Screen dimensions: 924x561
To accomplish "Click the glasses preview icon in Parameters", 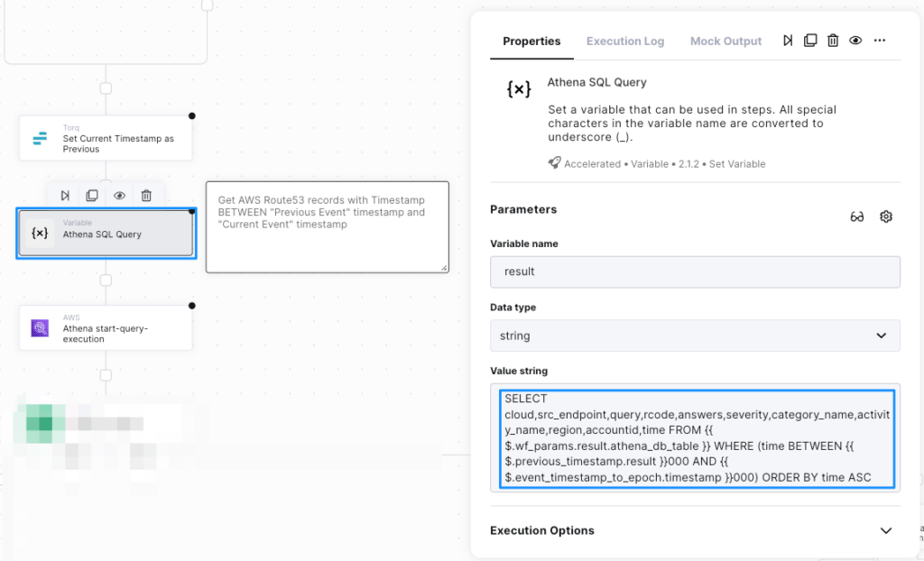I will coord(857,216).
